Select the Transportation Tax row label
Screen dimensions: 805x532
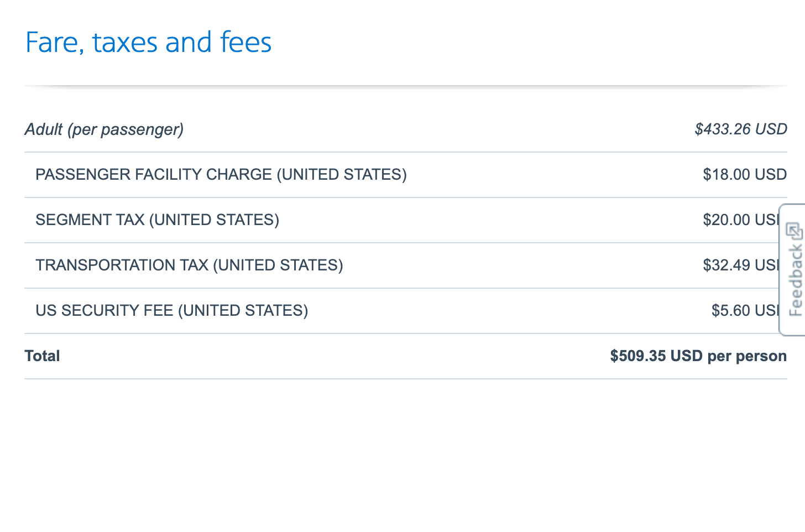click(x=189, y=265)
